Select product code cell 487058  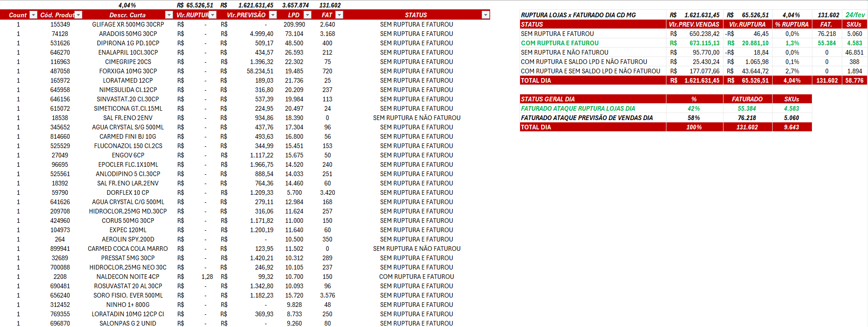pos(60,71)
